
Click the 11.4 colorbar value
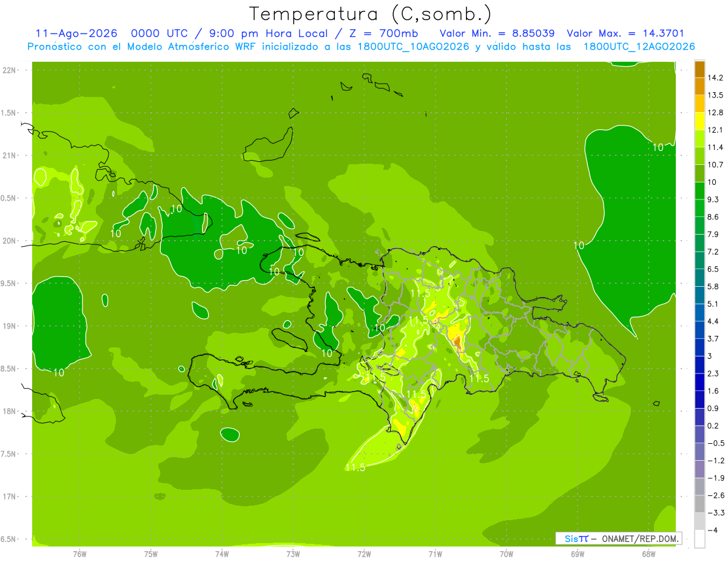pyautogui.click(x=716, y=147)
